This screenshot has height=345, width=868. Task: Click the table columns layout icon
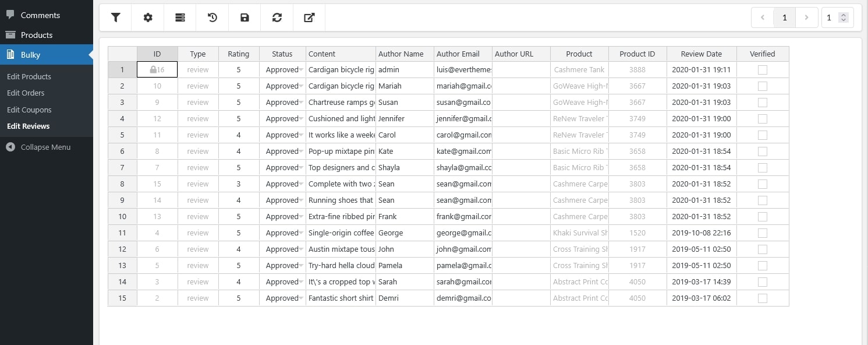click(x=180, y=17)
